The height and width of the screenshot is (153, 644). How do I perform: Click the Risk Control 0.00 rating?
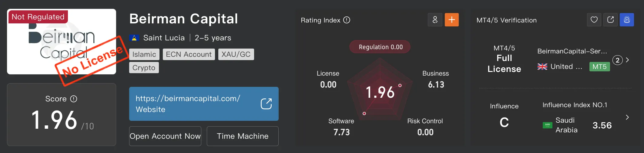pos(425,127)
